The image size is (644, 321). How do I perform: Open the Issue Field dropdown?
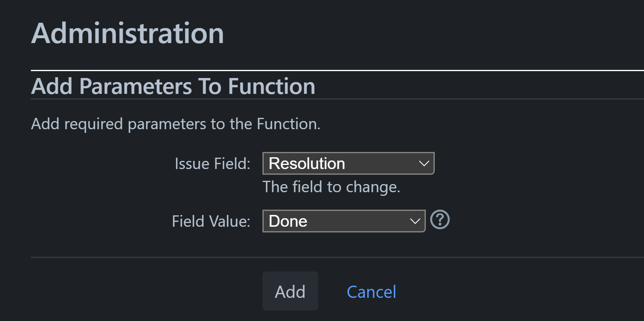[348, 163]
